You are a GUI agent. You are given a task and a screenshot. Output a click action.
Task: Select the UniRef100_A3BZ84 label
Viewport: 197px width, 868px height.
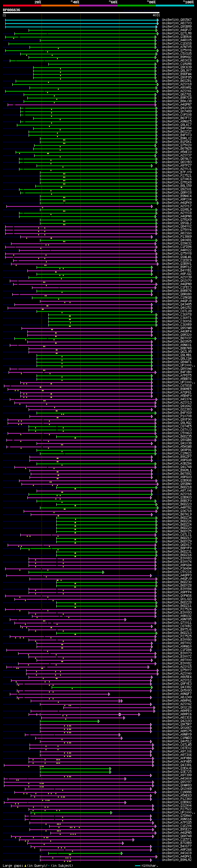pyautogui.click(x=177, y=463)
